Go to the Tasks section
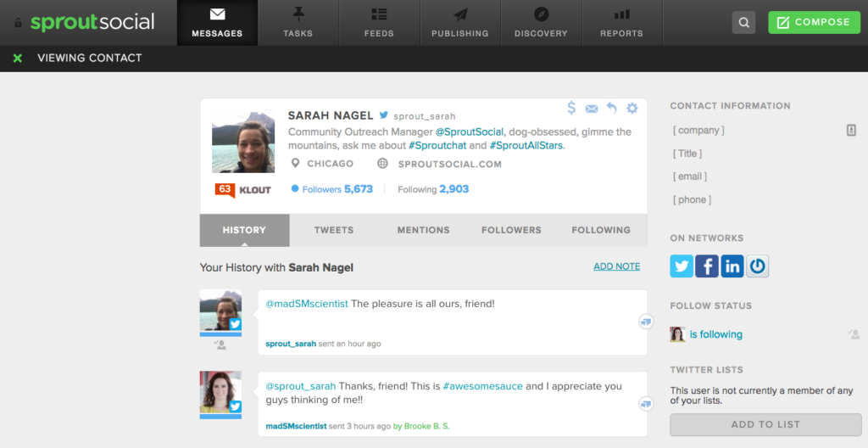This screenshot has height=448, width=868. [x=298, y=23]
